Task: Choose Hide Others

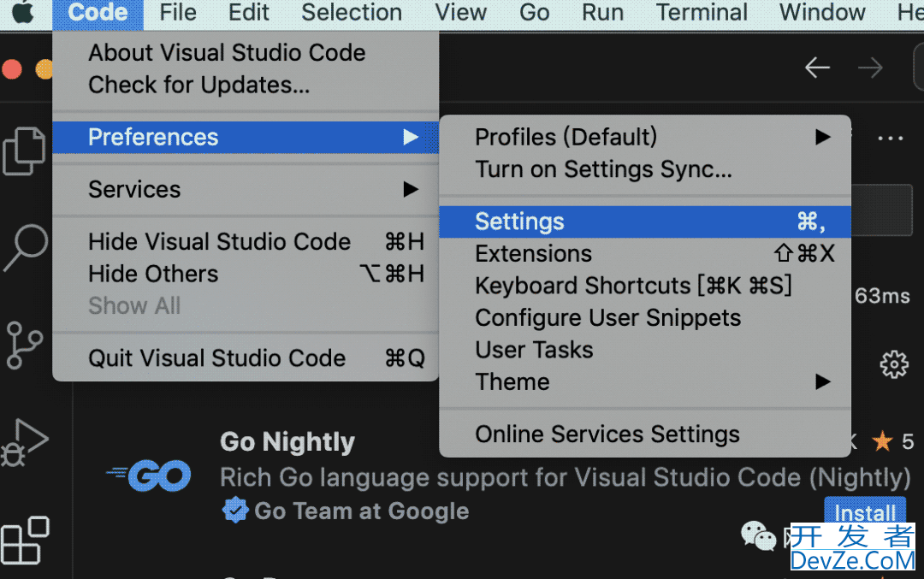Action: coord(246,274)
